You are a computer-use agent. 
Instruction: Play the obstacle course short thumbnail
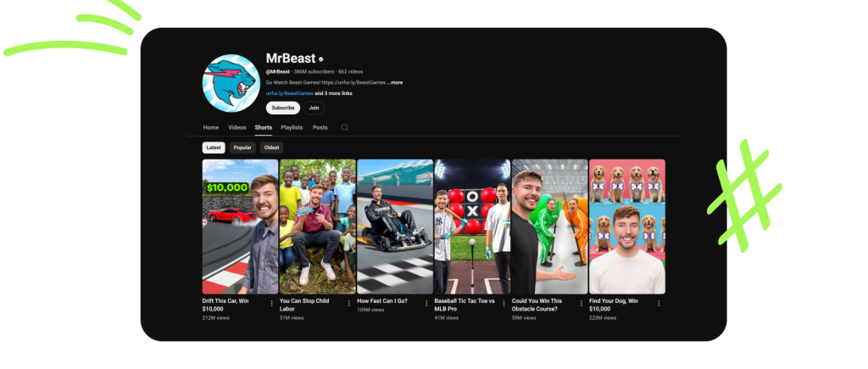click(549, 226)
